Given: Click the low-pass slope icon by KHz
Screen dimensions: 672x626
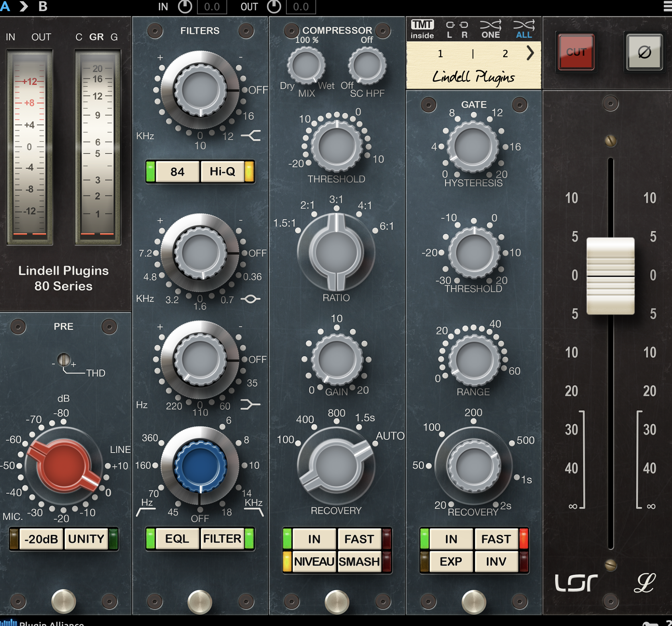Looking at the screenshot, I should point(253,512).
